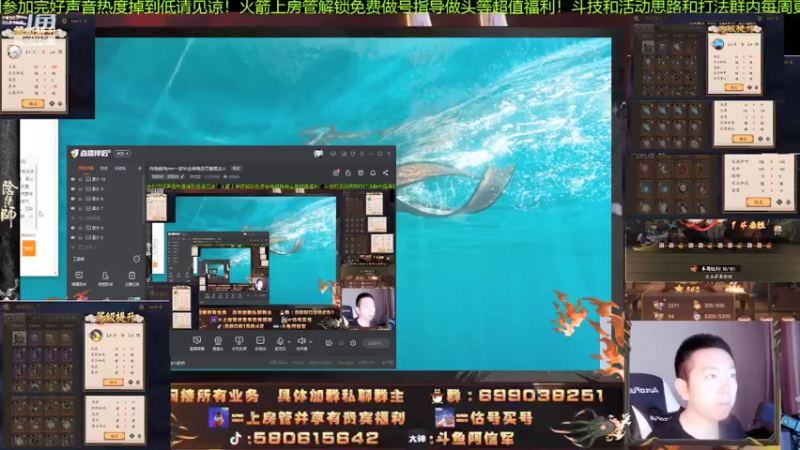Lock the 图片9 source layer

tap(81, 189)
